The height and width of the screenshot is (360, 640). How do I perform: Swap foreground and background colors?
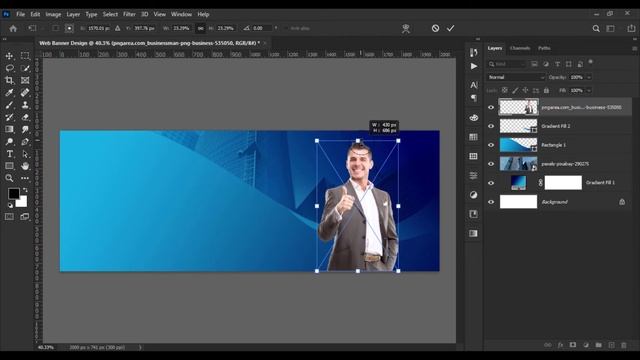tap(25, 190)
